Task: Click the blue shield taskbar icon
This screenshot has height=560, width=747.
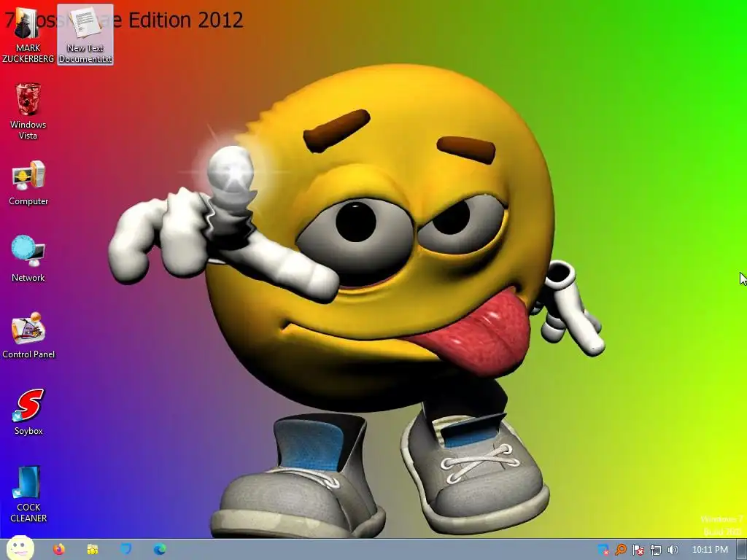Action: click(125, 549)
